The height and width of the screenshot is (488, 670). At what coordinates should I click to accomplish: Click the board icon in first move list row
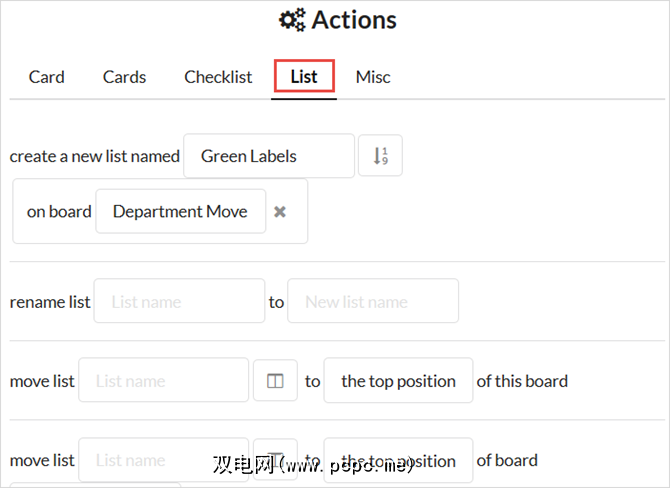click(x=275, y=381)
